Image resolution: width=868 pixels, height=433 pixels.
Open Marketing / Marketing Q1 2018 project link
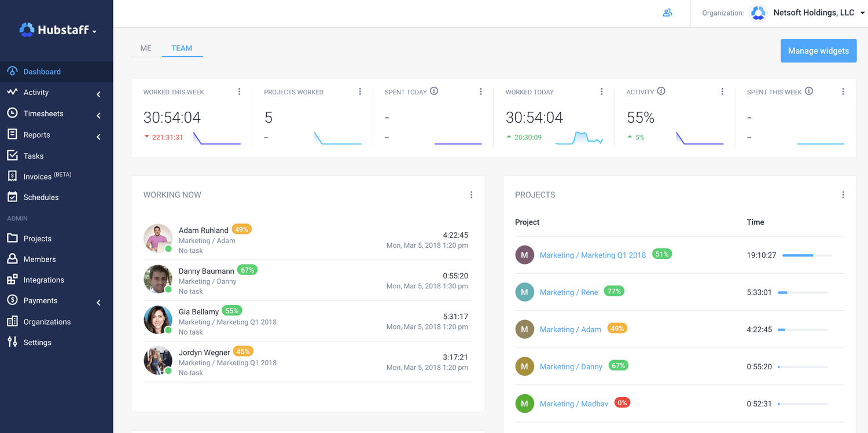(x=593, y=255)
